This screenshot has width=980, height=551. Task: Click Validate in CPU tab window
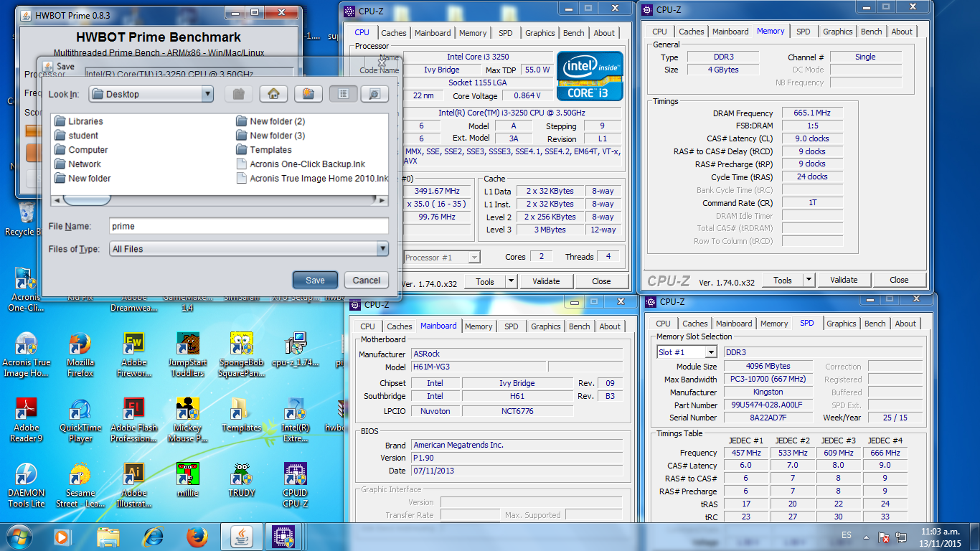point(546,281)
